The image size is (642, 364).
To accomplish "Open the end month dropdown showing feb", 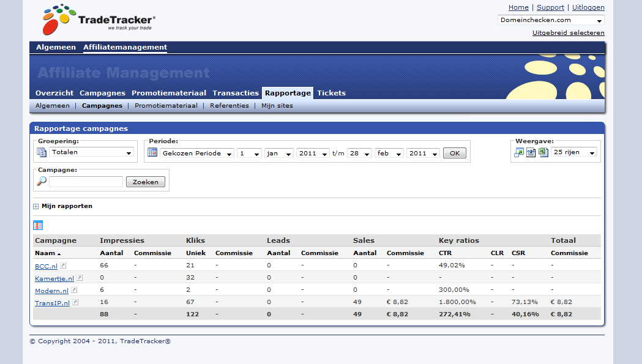I will (x=389, y=153).
